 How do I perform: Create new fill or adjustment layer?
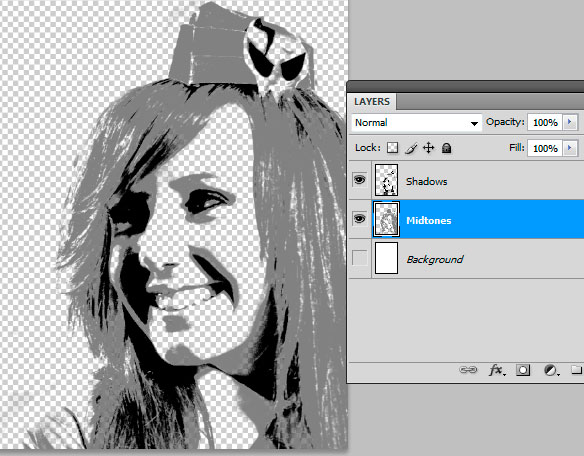551,370
